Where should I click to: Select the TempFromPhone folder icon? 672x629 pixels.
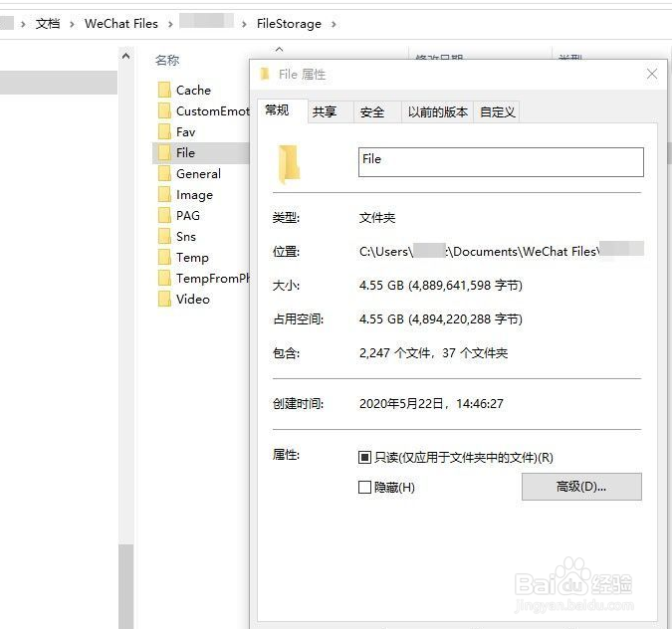[x=164, y=278]
